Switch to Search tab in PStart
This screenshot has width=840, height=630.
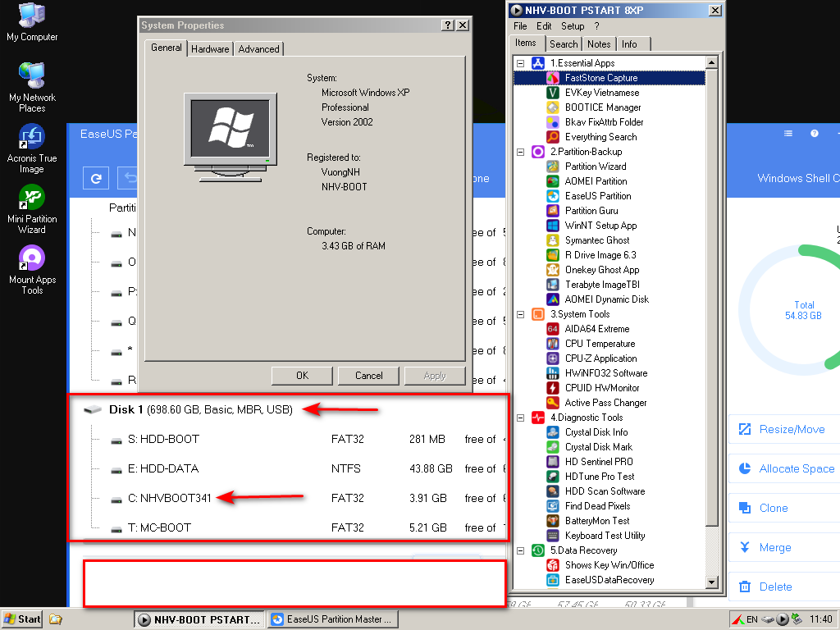click(564, 44)
